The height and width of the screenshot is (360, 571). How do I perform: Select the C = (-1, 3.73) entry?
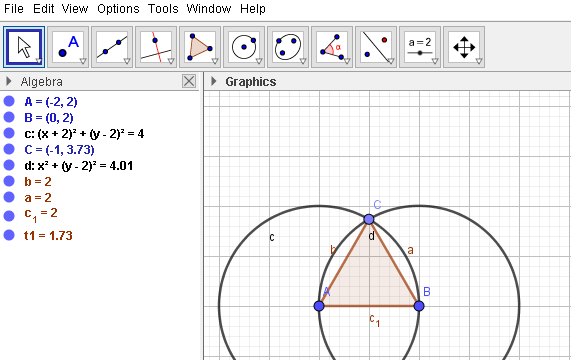[x=59, y=150]
